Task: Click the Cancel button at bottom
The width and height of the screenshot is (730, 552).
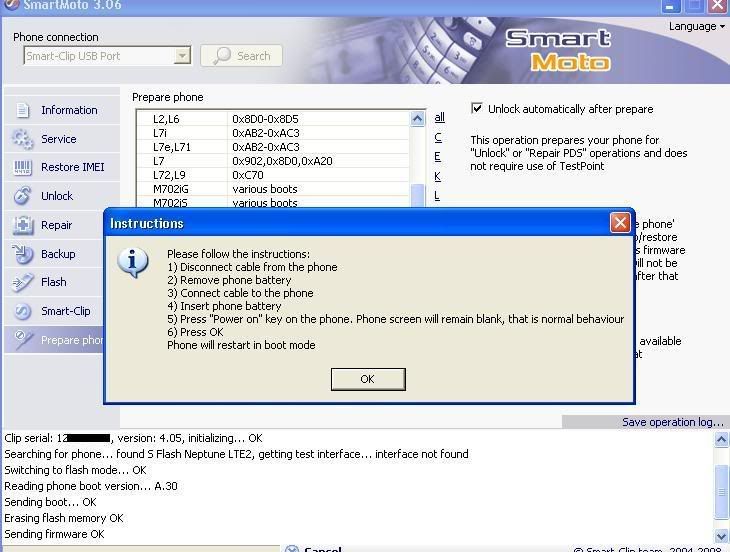Action: pyautogui.click(x=314, y=550)
